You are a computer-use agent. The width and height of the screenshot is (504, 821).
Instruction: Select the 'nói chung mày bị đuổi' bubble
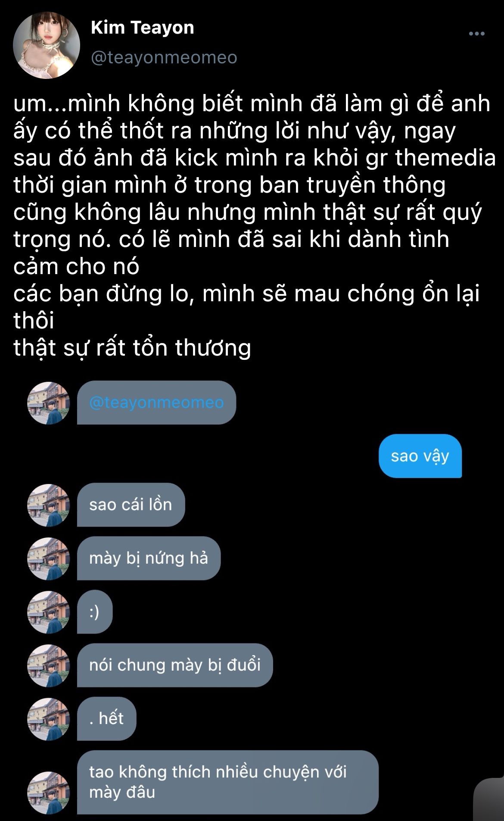coord(175,665)
